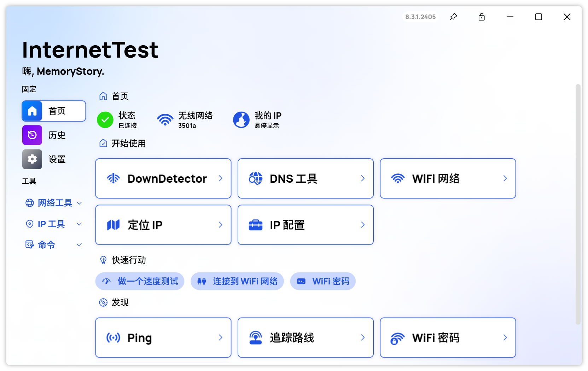
Task: Click the unlock padlock icon
Action: coord(482,17)
